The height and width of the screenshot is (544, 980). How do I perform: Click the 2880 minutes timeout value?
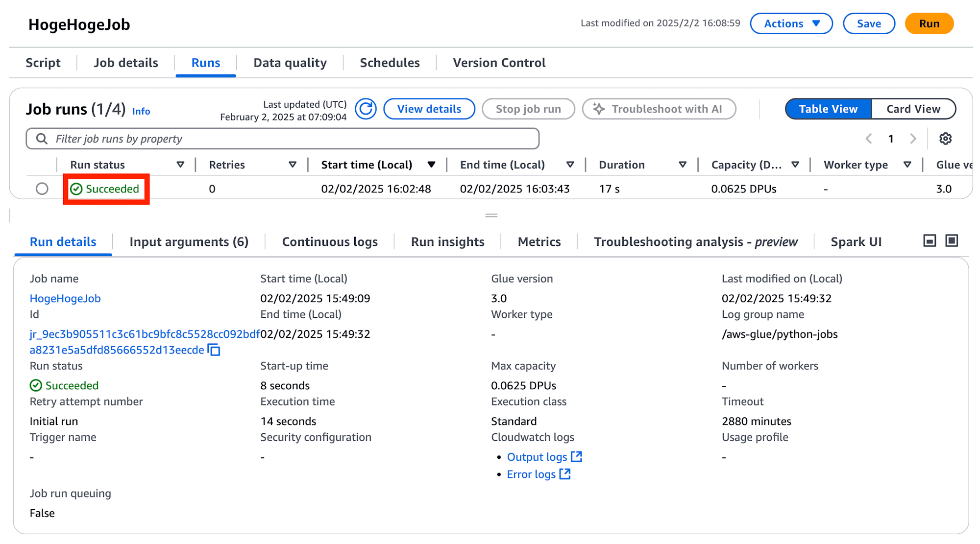(756, 421)
